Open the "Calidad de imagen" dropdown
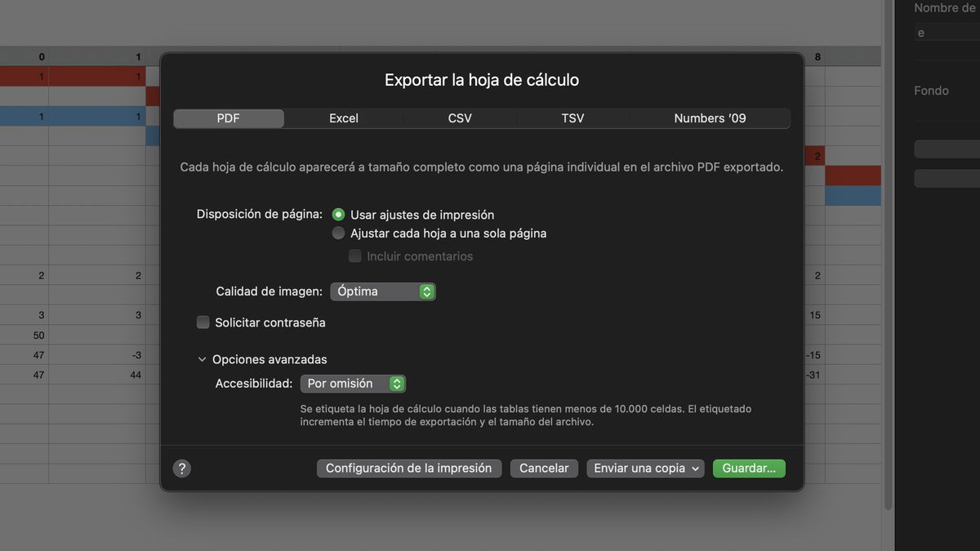The image size is (980, 551). pos(382,291)
